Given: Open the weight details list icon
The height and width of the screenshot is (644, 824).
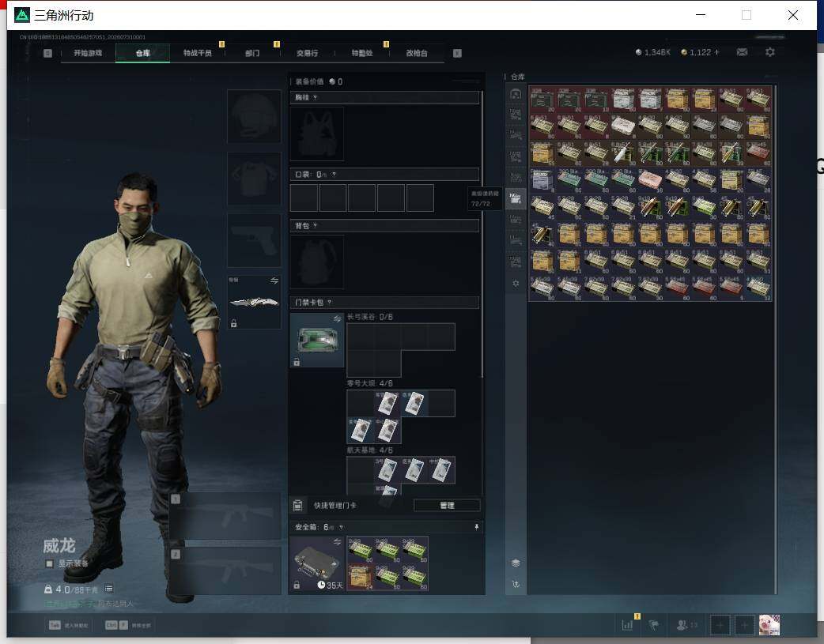Looking at the screenshot, I should click(x=109, y=589).
